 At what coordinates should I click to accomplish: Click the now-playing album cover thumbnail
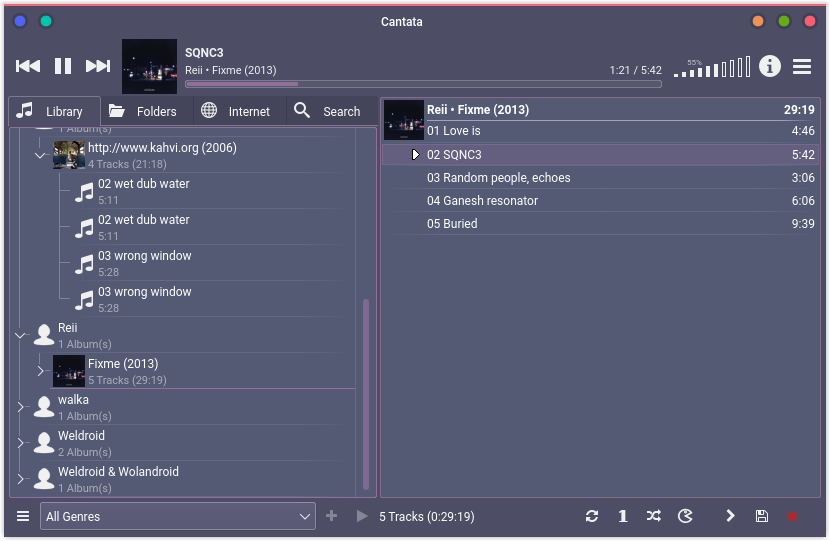pyautogui.click(x=149, y=66)
